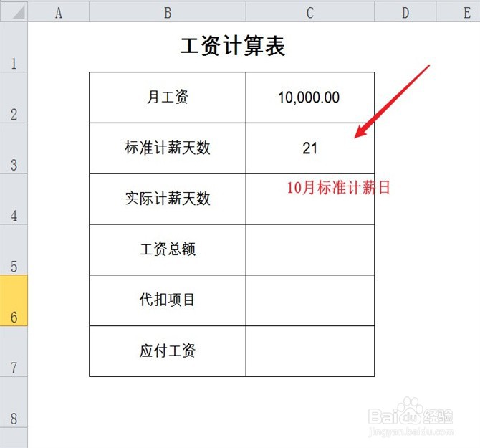Click empty value cell beside 应付工资
This screenshot has width=480, height=448.
(x=309, y=351)
